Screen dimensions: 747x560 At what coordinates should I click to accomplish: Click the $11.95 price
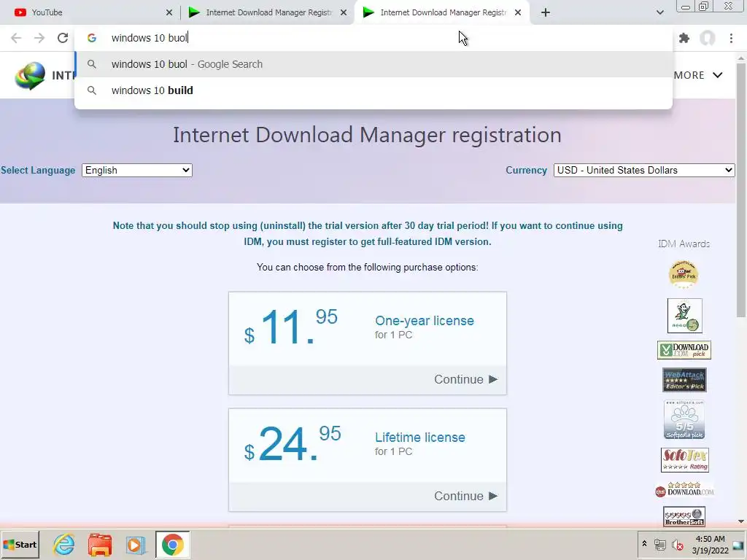pyautogui.click(x=290, y=327)
